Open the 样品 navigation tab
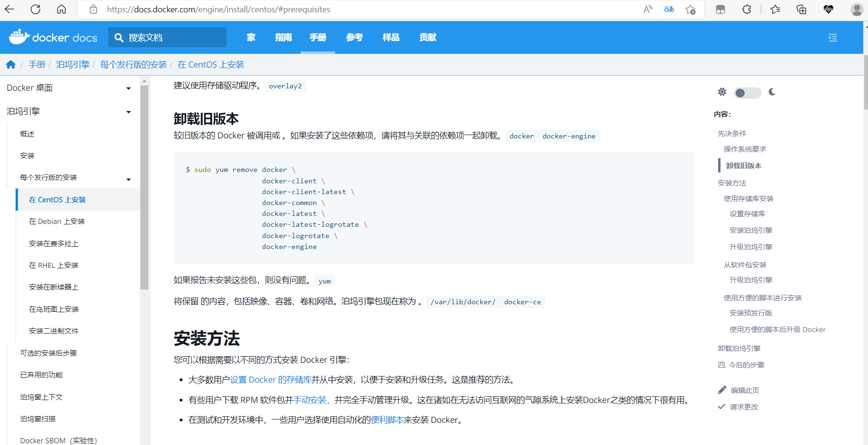 (391, 37)
